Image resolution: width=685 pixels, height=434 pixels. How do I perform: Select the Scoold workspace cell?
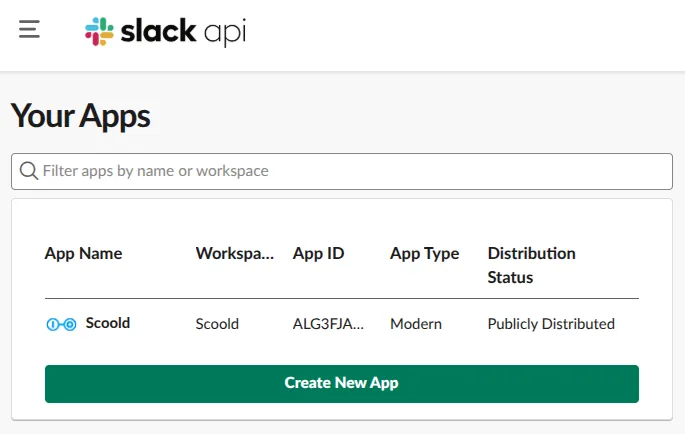pos(217,324)
